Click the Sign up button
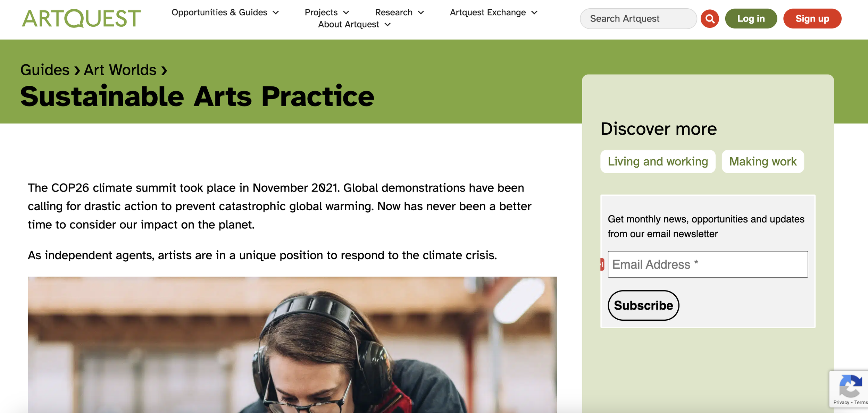868x413 pixels. (x=812, y=18)
